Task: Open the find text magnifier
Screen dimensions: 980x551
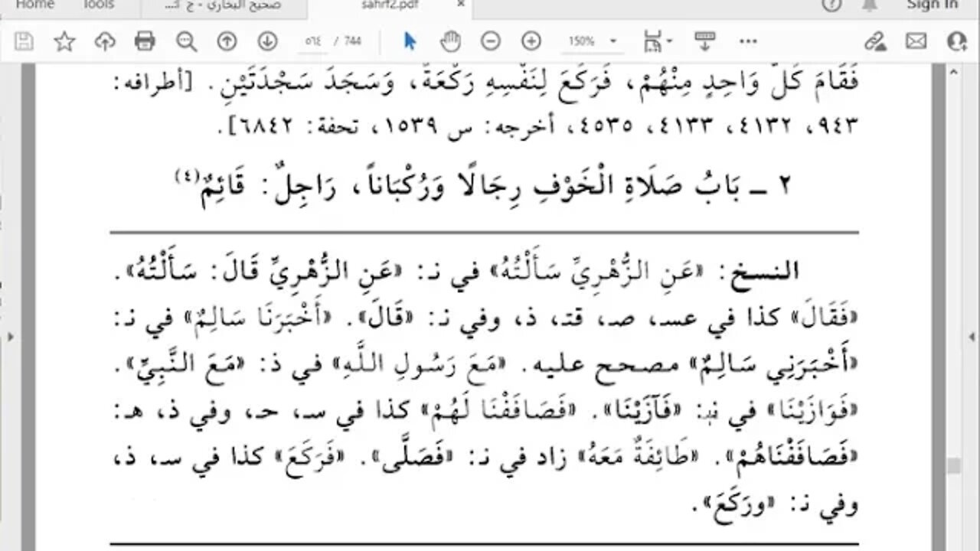Action: click(186, 41)
